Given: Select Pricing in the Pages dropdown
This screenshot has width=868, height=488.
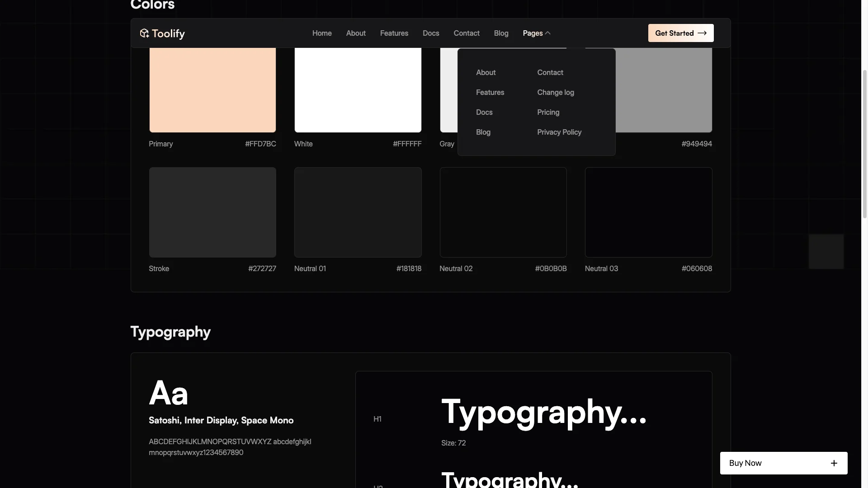Looking at the screenshot, I should coord(548,112).
